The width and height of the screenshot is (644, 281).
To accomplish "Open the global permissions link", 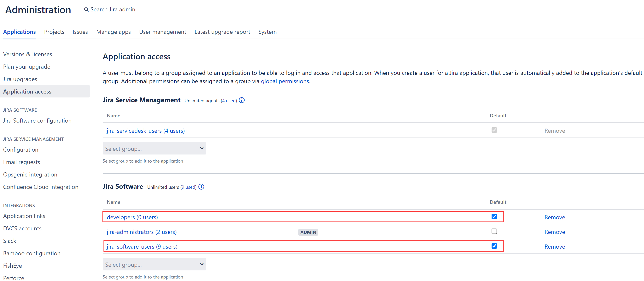I will (x=285, y=81).
